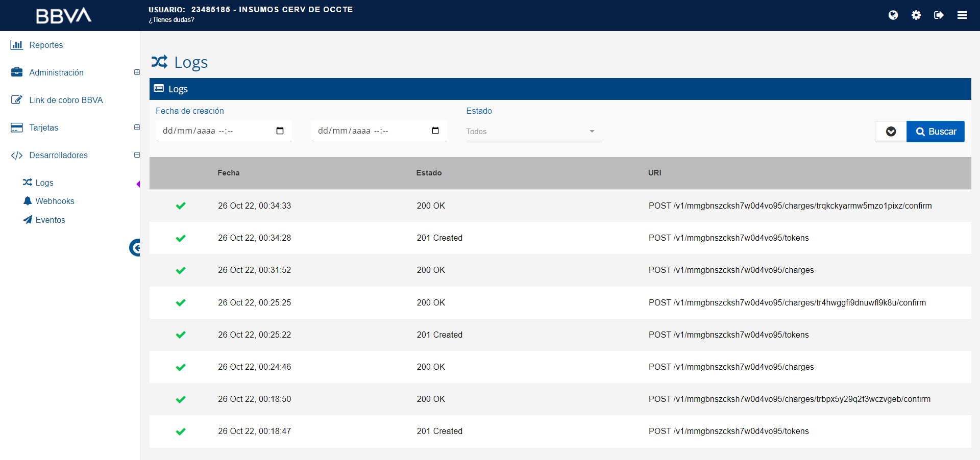Image resolution: width=980 pixels, height=460 pixels.
Task: Open the Estado Todos dropdown
Action: 534,132
